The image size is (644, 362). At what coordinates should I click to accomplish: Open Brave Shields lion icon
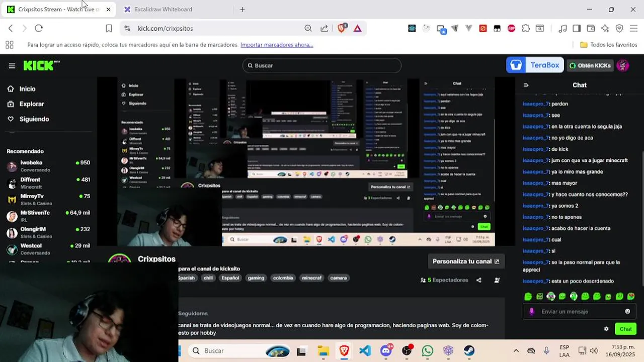tap(342, 28)
